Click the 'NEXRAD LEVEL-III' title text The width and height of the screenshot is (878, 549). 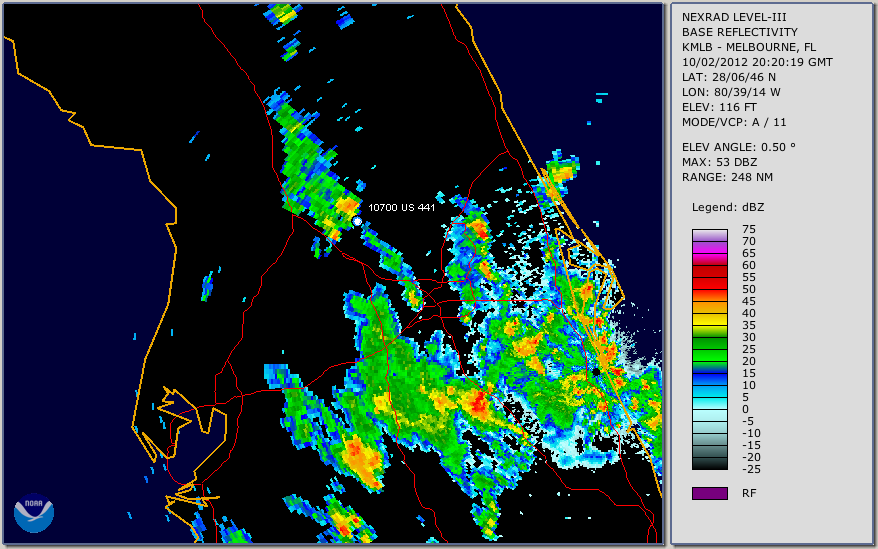[x=734, y=17]
